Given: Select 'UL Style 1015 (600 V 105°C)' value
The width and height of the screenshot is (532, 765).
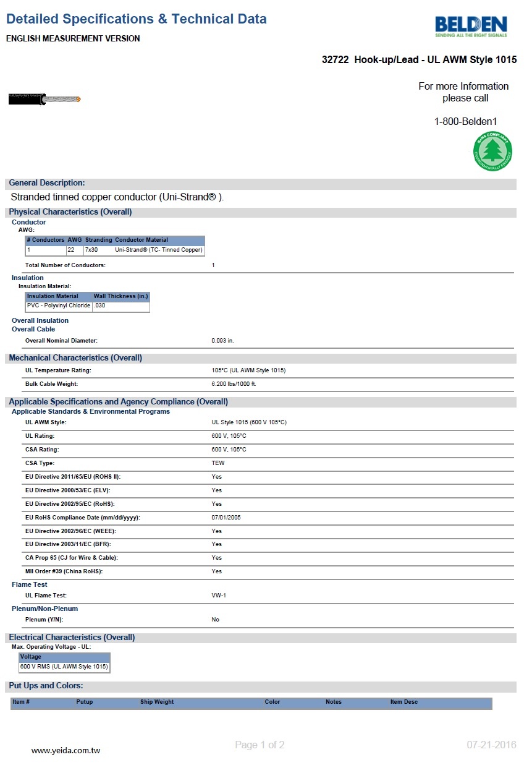Looking at the screenshot, I should click(x=249, y=422).
